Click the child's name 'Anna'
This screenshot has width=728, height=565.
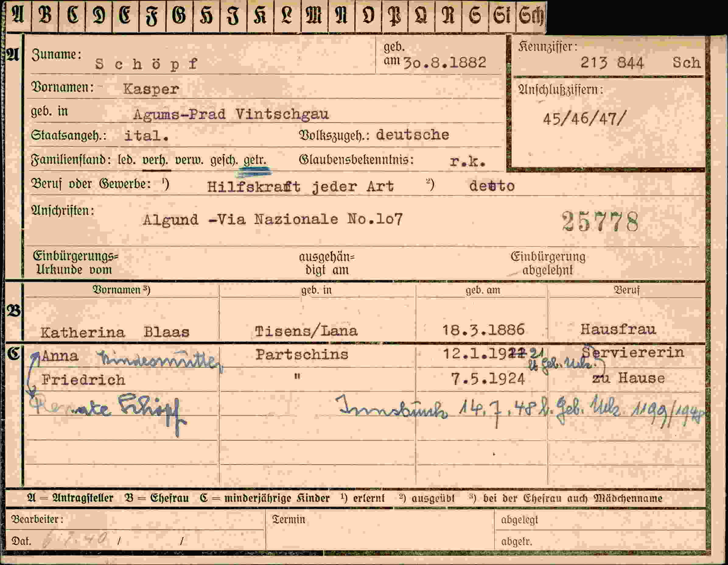tap(60, 356)
